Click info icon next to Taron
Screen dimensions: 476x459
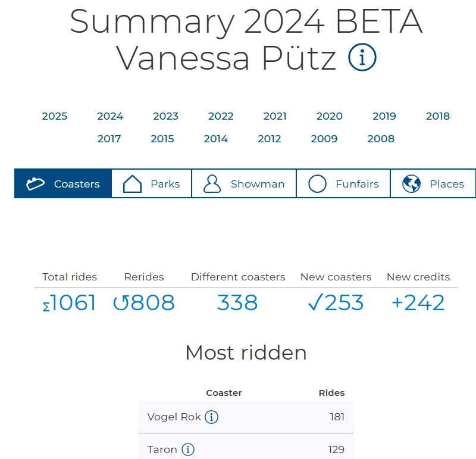click(x=188, y=449)
